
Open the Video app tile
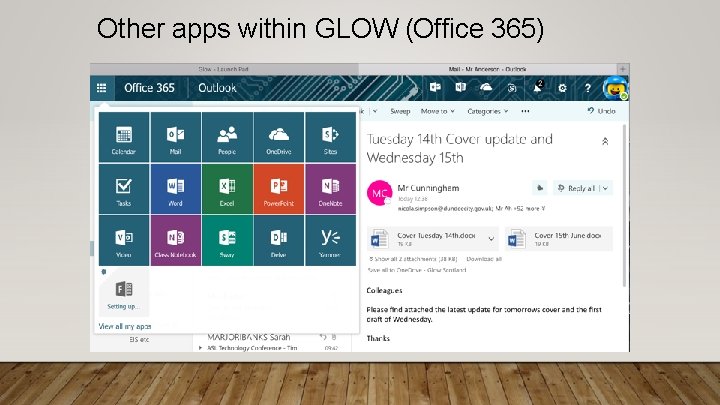click(x=124, y=241)
